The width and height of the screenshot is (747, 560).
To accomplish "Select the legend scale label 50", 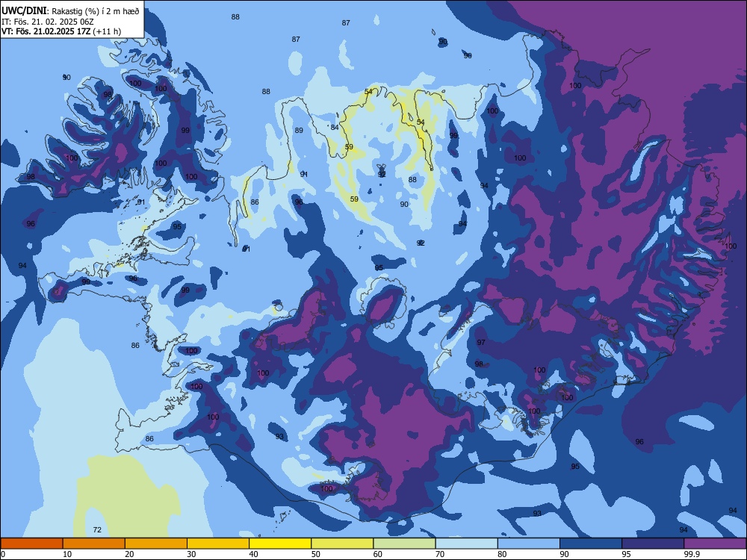I will click(315, 554).
